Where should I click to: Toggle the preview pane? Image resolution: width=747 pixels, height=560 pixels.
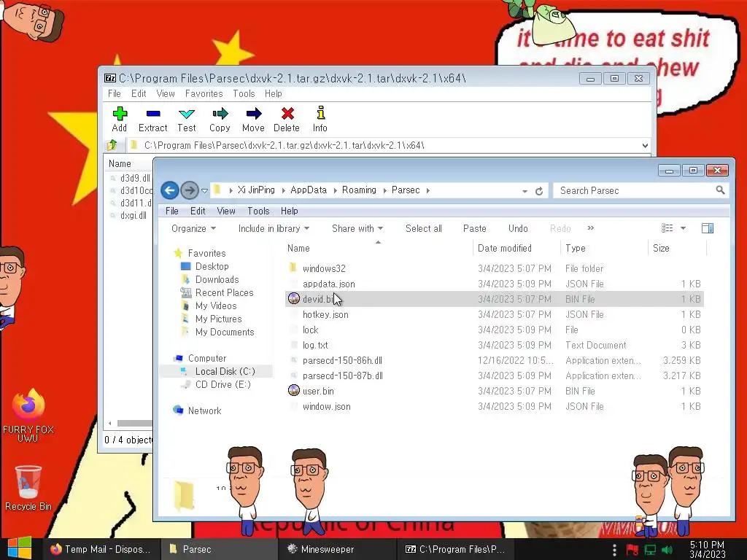[x=708, y=228]
